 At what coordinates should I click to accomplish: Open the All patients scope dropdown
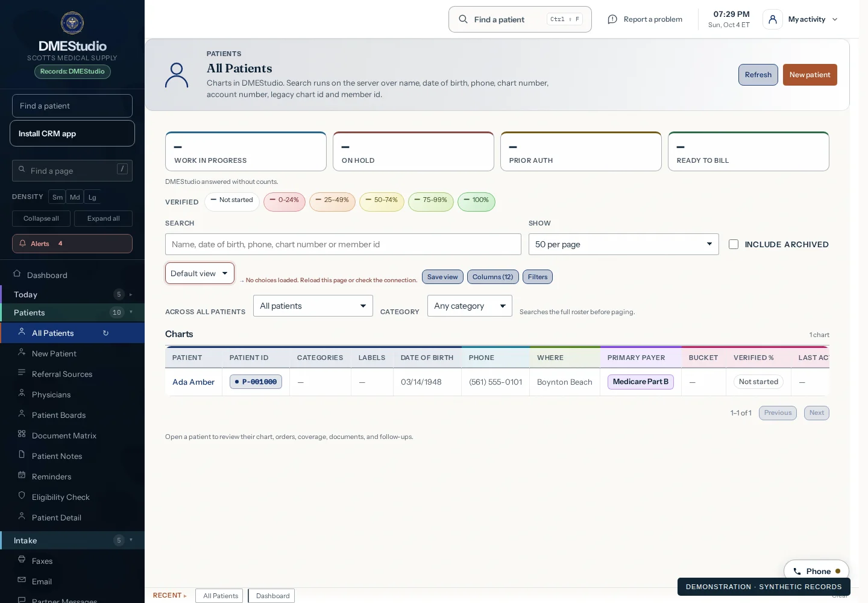313,306
